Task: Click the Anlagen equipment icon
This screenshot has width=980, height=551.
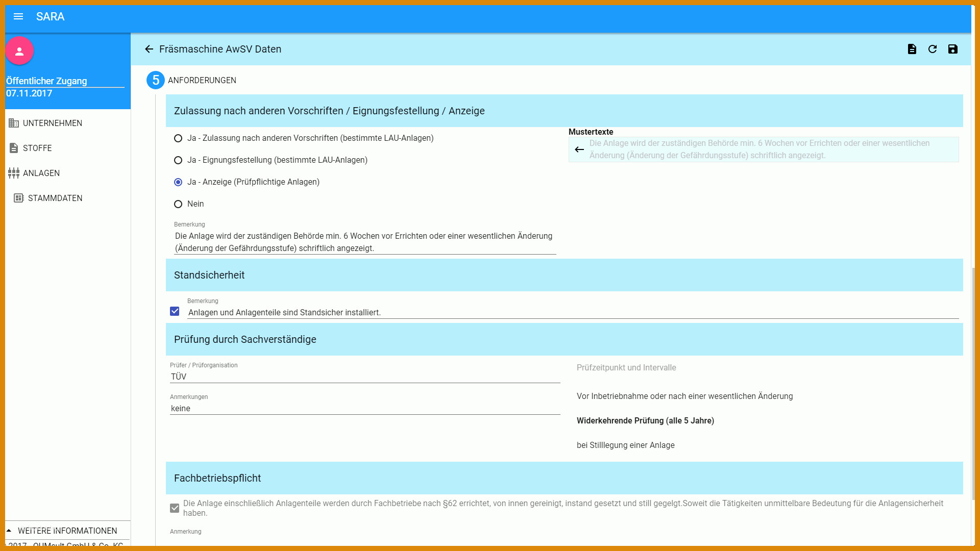Action: tap(14, 173)
